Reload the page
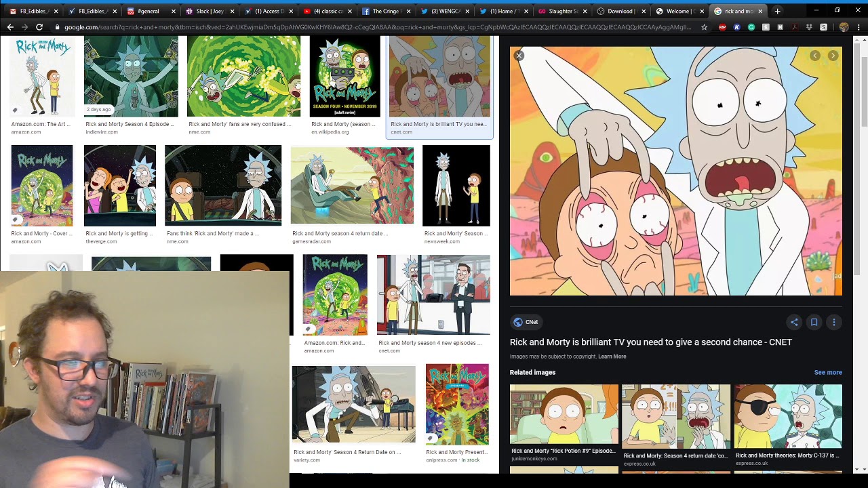The width and height of the screenshot is (868, 488). 39,27
